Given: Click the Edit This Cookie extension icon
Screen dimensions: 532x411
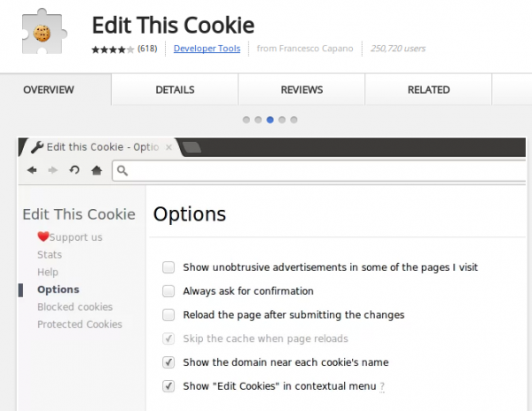Looking at the screenshot, I should pos(39,32).
